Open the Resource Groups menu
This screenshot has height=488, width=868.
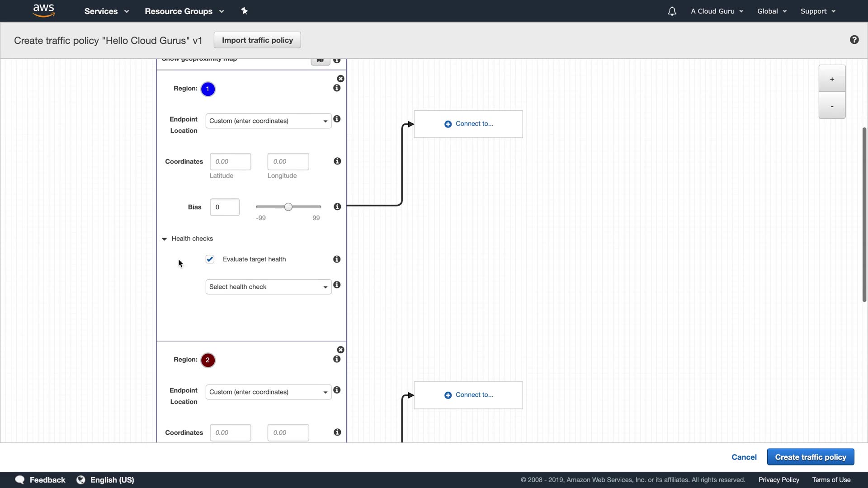184,11
